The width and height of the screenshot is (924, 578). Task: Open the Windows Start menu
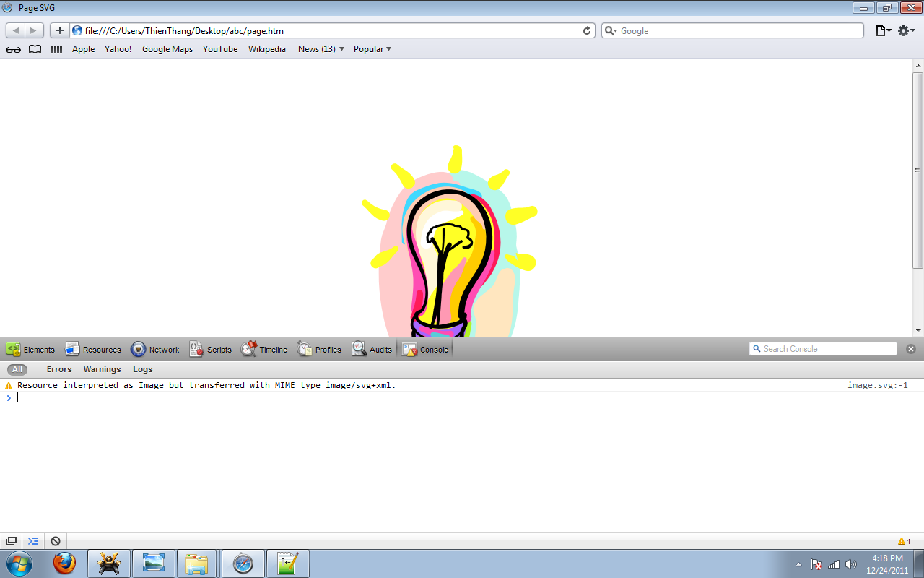19,563
